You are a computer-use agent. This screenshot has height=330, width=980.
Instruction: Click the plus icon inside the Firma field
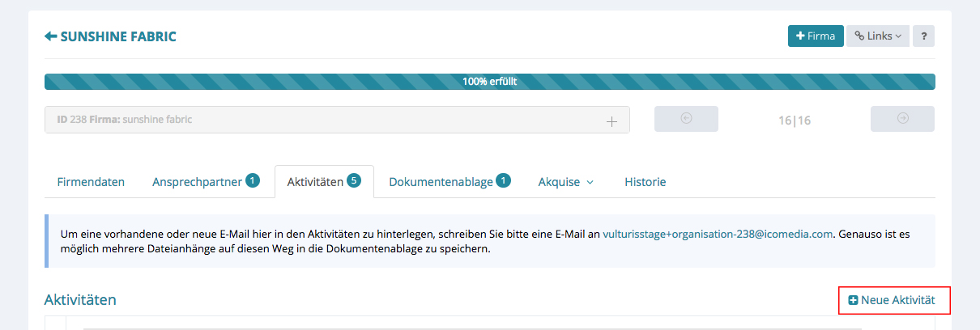click(x=611, y=121)
